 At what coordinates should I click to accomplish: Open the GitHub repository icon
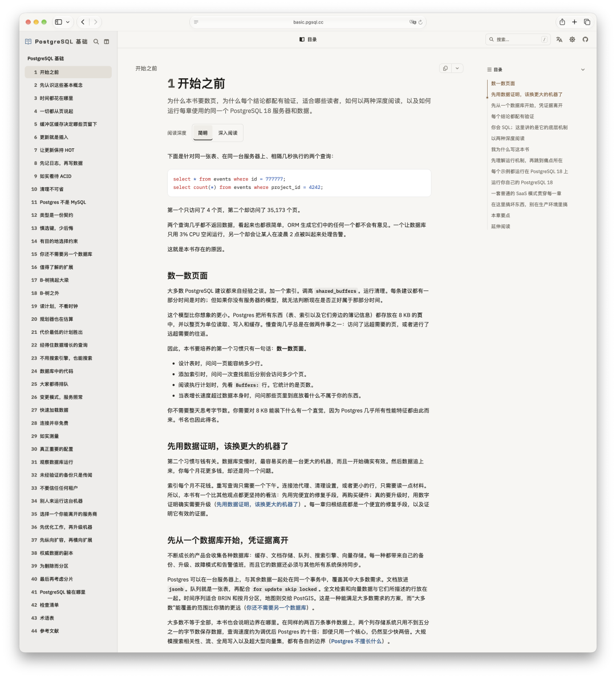[x=585, y=39]
